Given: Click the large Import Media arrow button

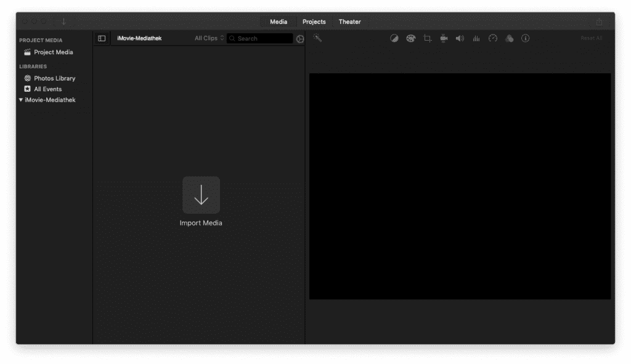Looking at the screenshot, I should (x=202, y=195).
